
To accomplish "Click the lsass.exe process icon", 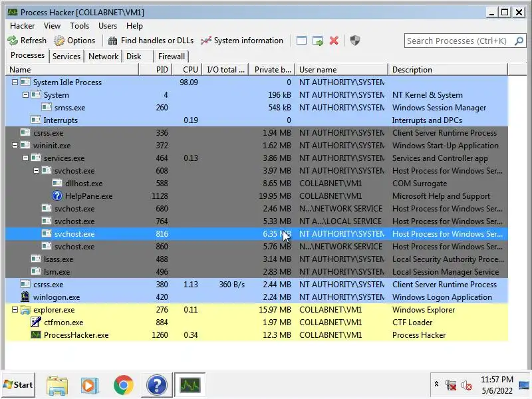I will point(36,259).
